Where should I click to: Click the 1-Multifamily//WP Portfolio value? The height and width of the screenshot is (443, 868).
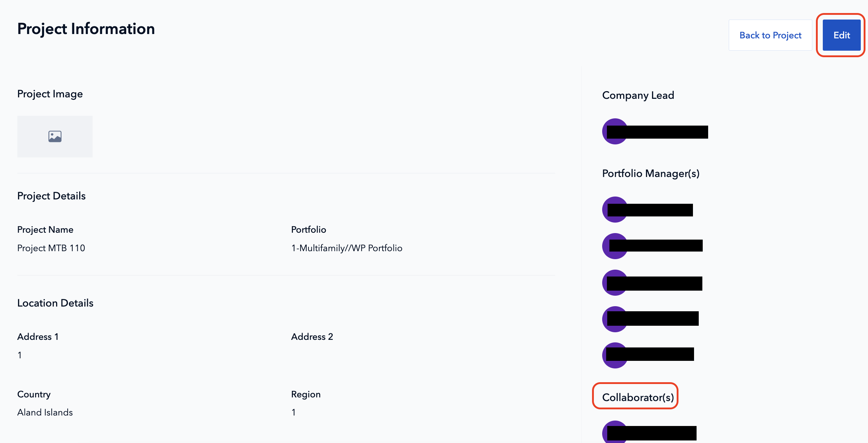(346, 248)
